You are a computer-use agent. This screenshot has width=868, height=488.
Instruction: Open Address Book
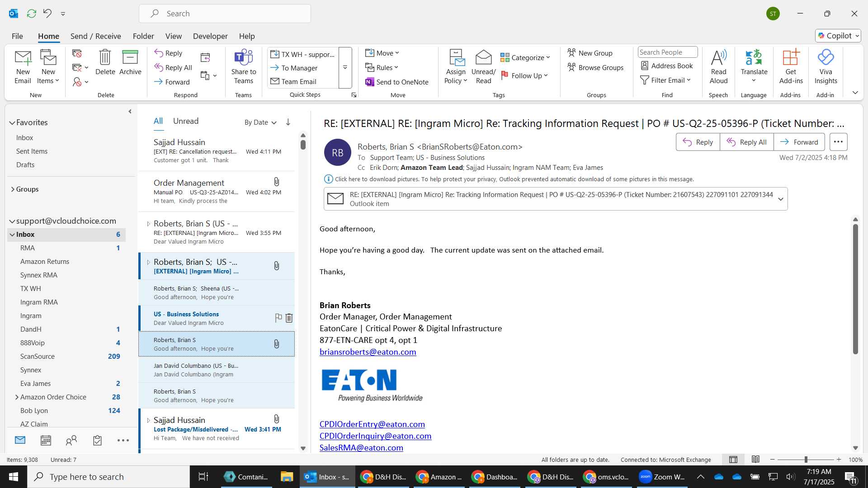click(667, 66)
